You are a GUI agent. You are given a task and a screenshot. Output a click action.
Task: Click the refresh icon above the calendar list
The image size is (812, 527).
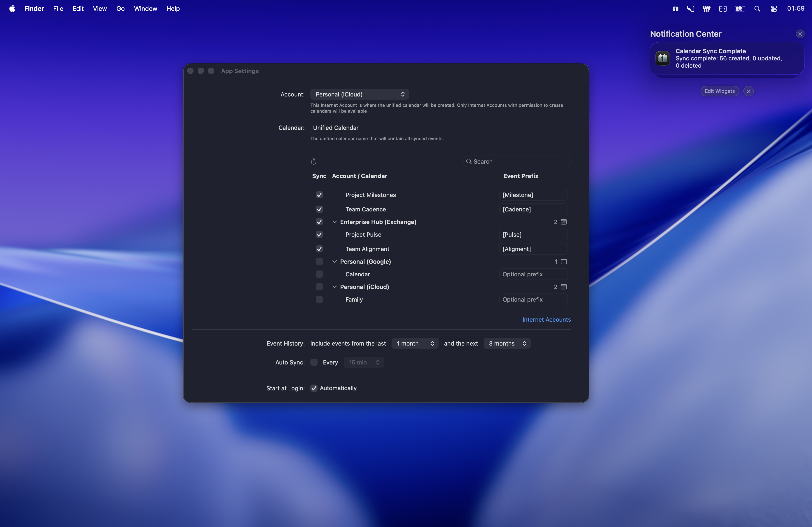(314, 161)
